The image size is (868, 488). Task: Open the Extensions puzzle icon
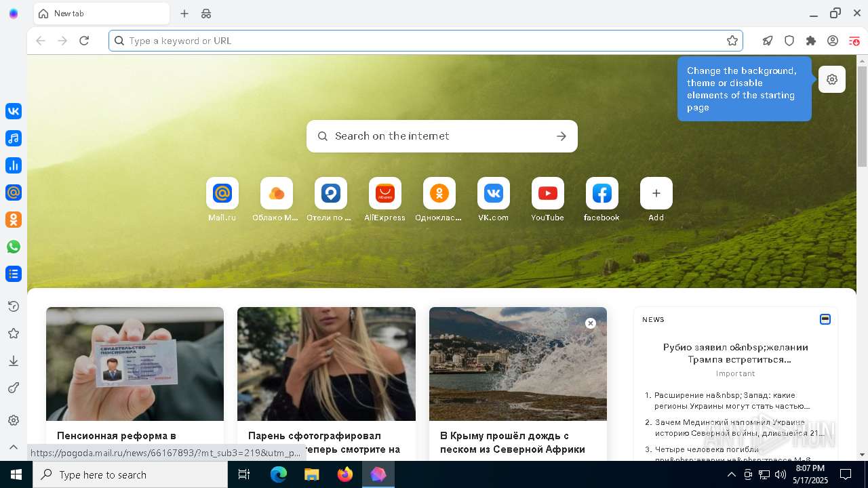point(811,41)
